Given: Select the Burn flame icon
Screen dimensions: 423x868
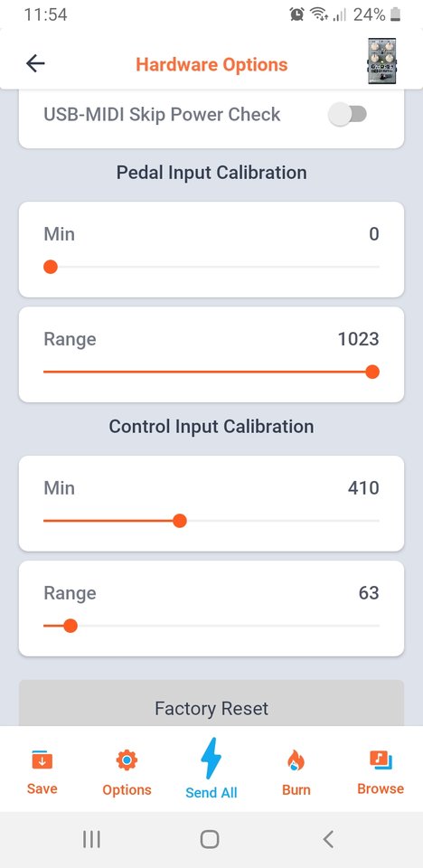Looking at the screenshot, I should 296,760.
